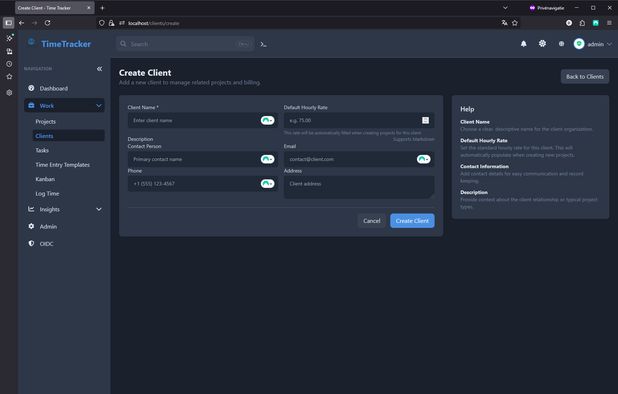This screenshot has width=618, height=394.
Task: Open the Kanban board link
Action: point(45,179)
